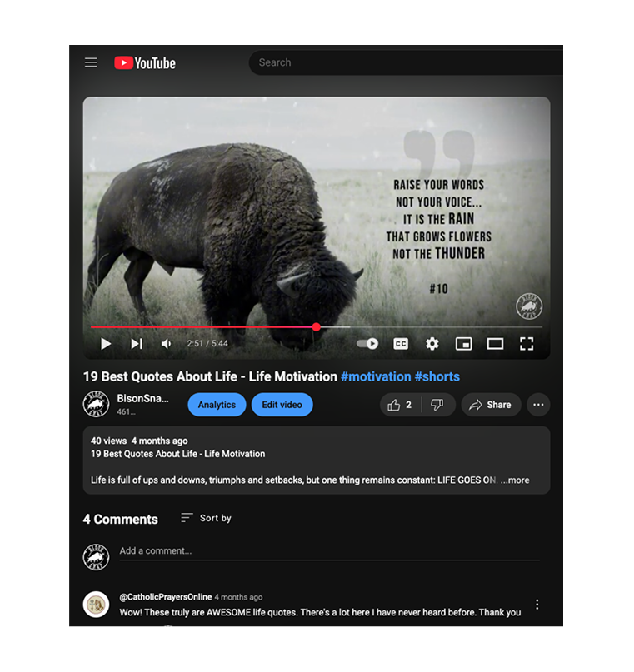Open the hamburger guide menu
This screenshot has width=634, height=672.
click(x=91, y=62)
